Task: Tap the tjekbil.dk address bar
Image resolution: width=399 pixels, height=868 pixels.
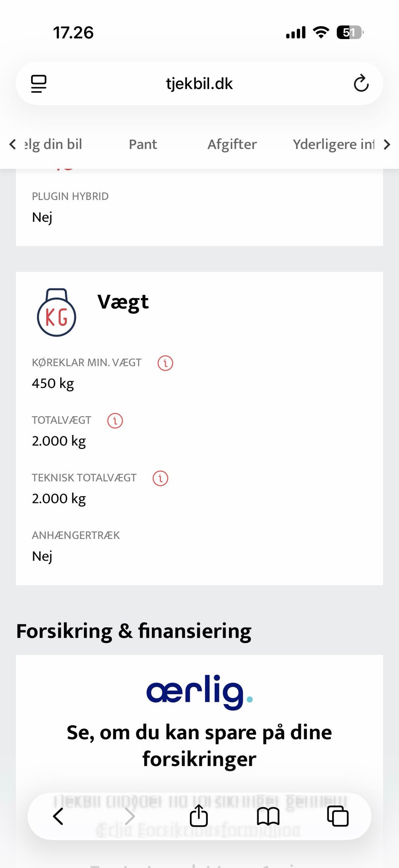Action: [199, 84]
